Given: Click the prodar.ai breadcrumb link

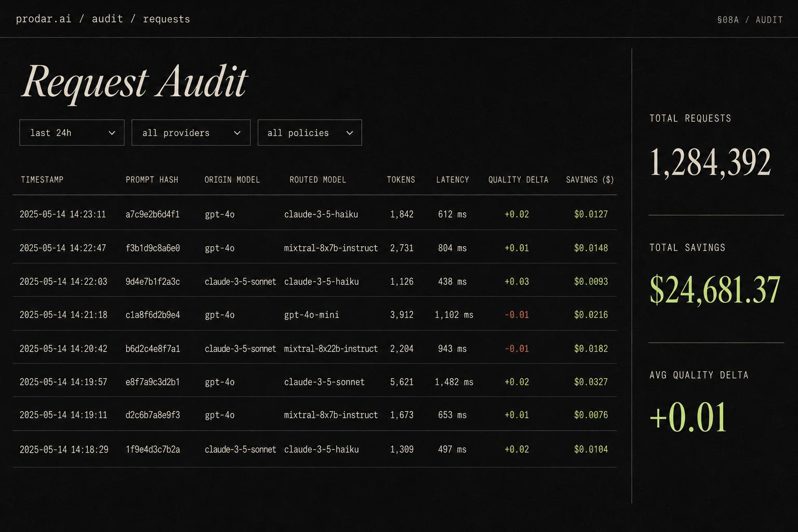Looking at the screenshot, I should coord(43,19).
